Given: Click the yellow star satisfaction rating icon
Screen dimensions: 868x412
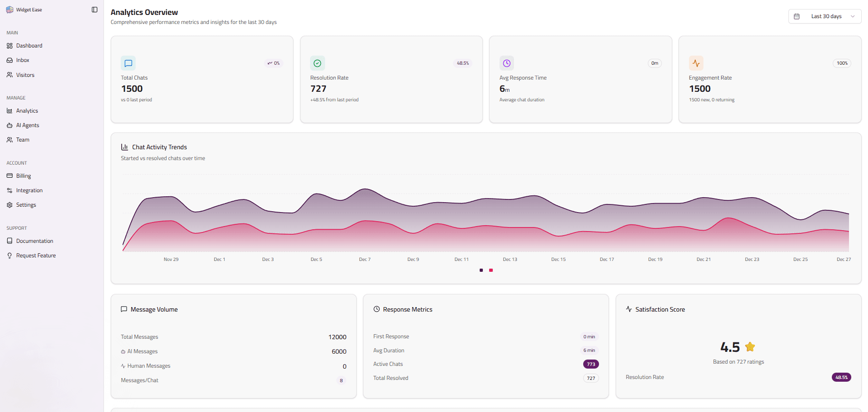Looking at the screenshot, I should pos(750,347).
